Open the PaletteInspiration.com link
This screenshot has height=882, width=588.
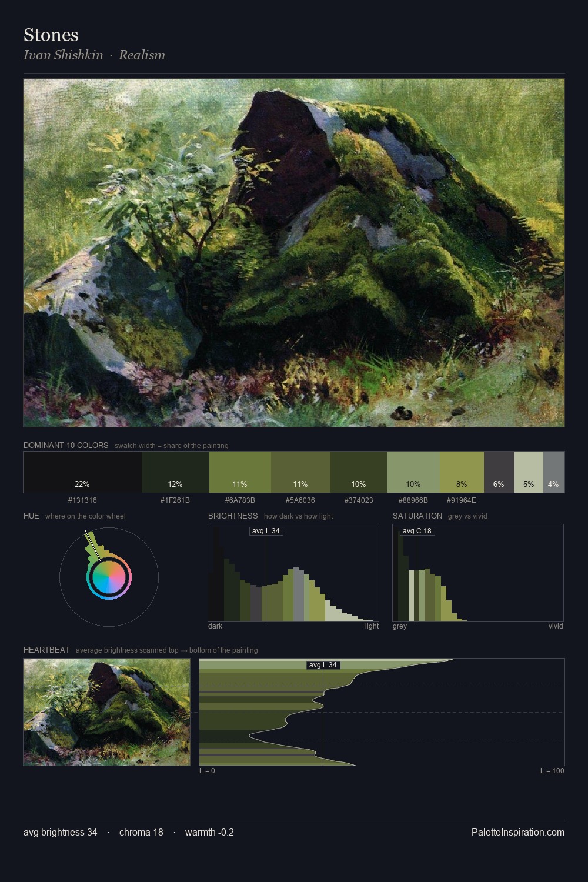518,832
